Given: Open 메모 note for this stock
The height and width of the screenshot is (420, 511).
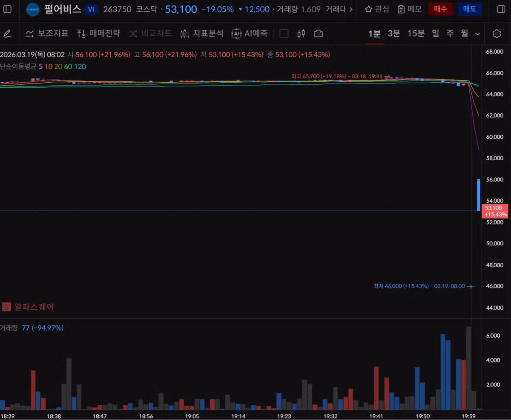Looking at the screenshot, I should pyautogui.click(x=409, y=9).
